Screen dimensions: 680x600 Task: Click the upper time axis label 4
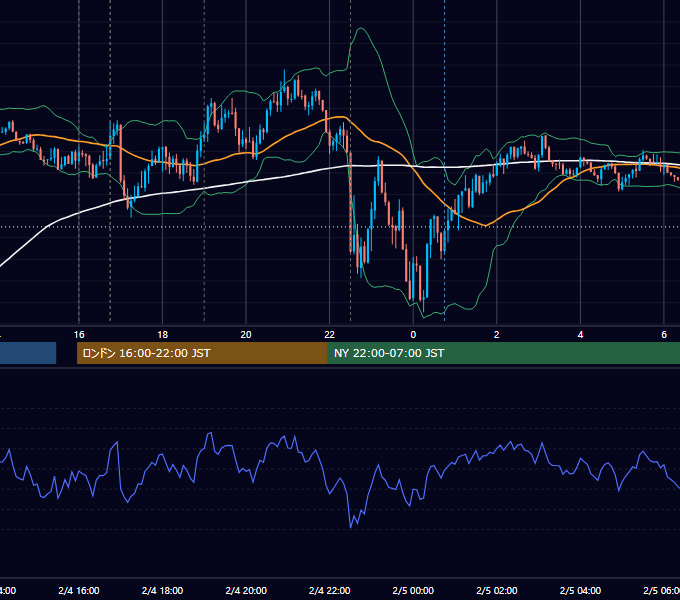(580, 335)
